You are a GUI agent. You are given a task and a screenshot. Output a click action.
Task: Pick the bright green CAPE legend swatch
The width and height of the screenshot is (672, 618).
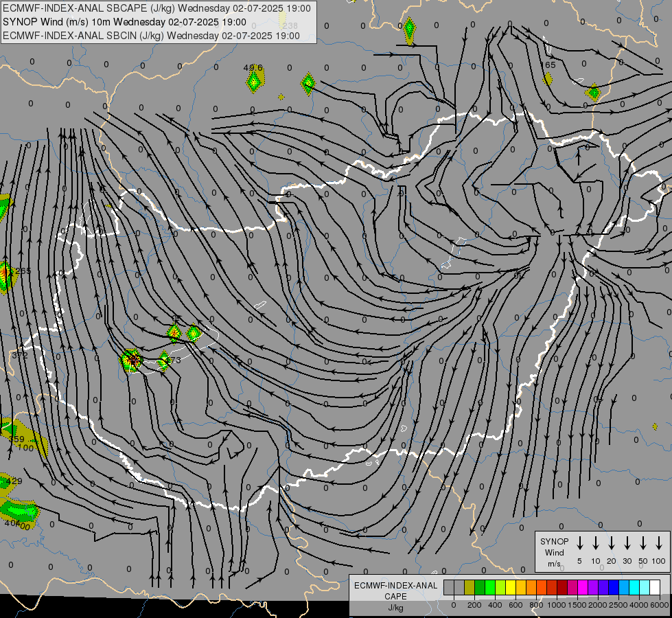tap(490, 587)
